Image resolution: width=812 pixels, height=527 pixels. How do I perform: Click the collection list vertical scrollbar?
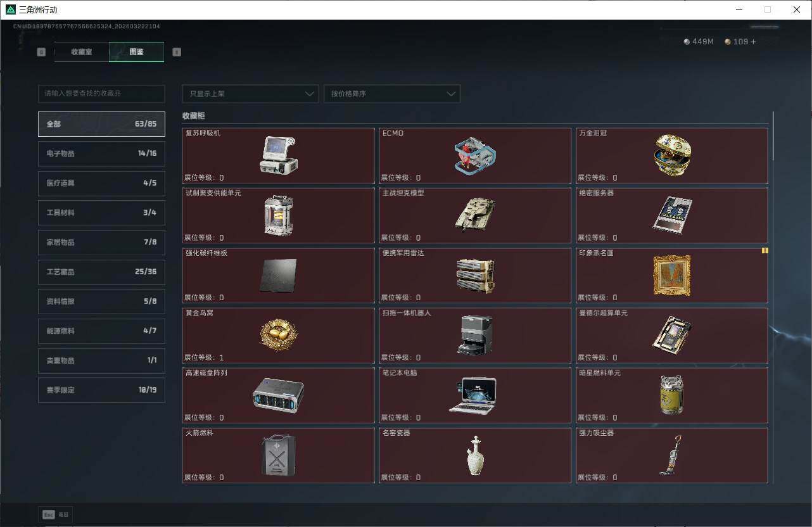coord(773,136)
